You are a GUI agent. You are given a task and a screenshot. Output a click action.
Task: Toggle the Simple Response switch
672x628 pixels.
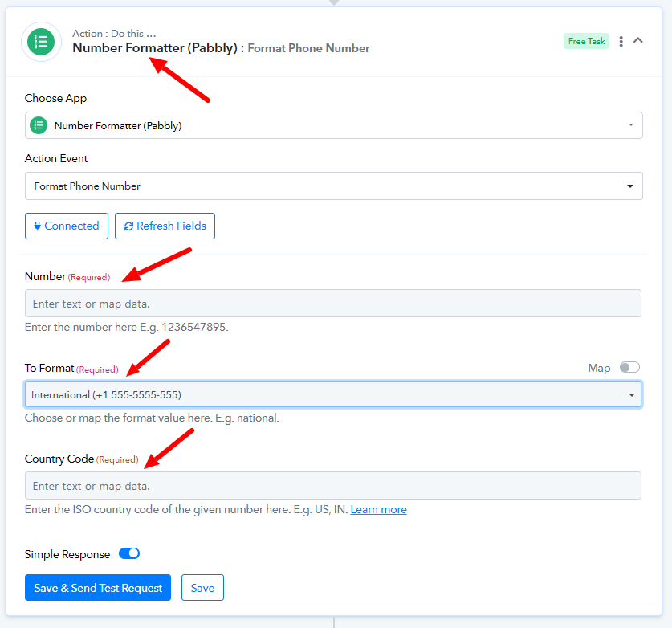129,553
